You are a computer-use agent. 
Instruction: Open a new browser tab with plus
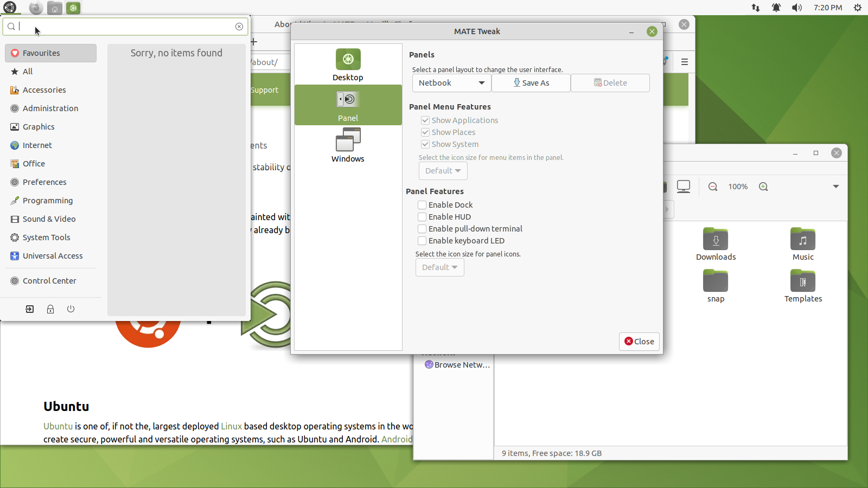coord(254,42)
